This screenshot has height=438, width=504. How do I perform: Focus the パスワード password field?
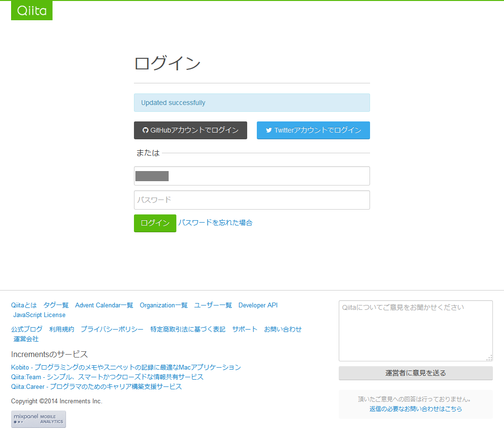pyautogui.click(x=252, y=200)
